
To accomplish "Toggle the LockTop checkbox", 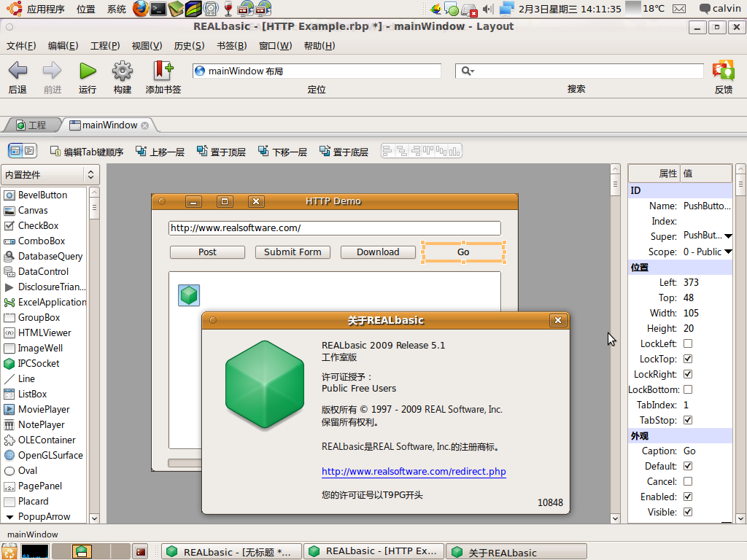I will click(x=688, y=359).
